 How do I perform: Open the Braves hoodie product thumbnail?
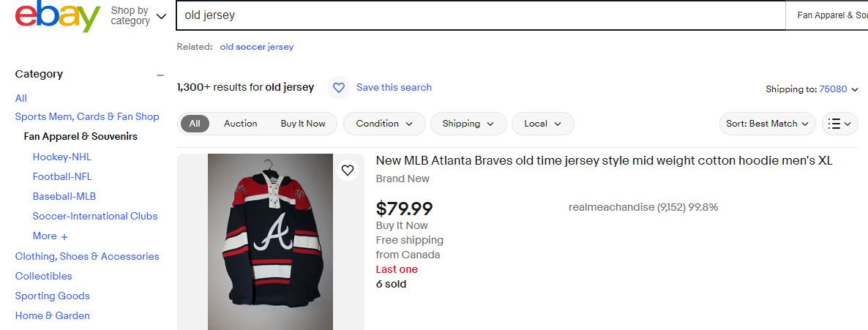[x=270, y=241]
